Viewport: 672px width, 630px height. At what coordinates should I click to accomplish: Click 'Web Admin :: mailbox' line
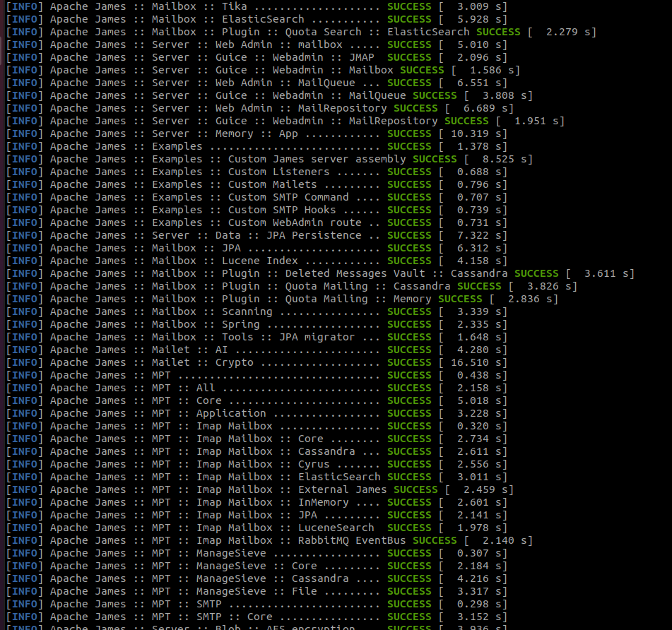[257, 44]
